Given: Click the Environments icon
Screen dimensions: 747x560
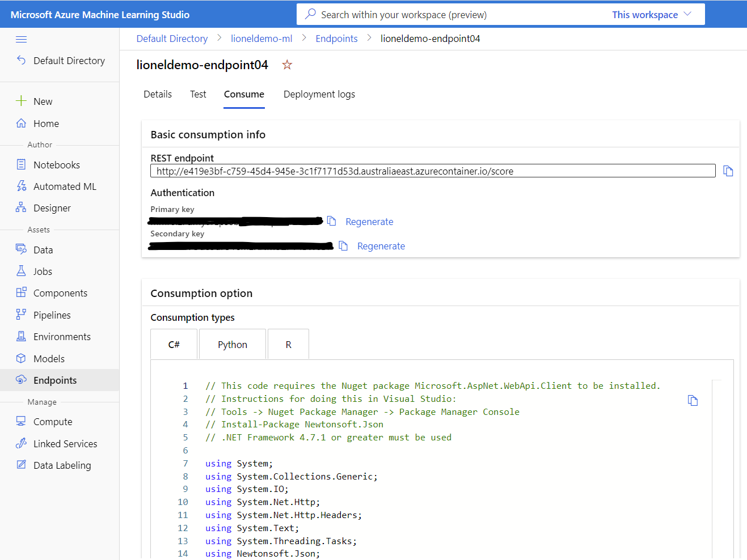Looking at the screenshot, I should 21,336.
